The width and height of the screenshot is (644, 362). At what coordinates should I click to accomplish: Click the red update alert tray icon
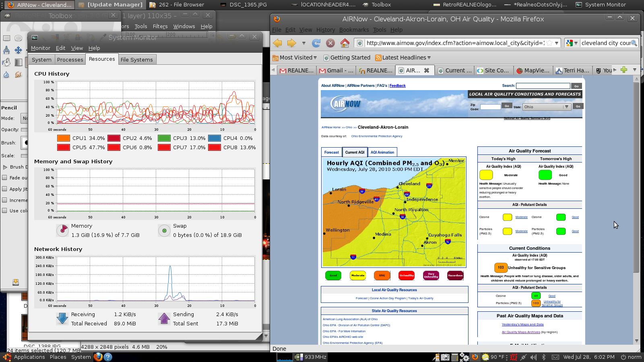pos(514,357)
